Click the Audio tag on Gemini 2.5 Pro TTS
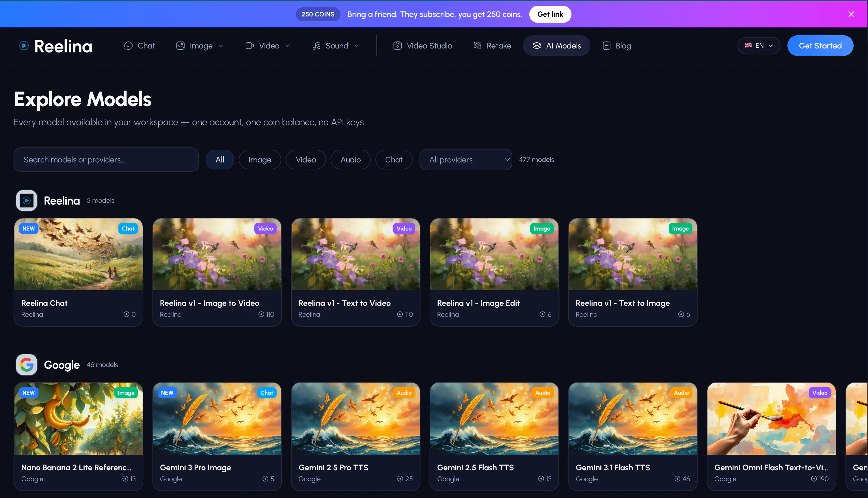Image resolution: width=868 pixels, height=498 pixels. coord(404,393)
